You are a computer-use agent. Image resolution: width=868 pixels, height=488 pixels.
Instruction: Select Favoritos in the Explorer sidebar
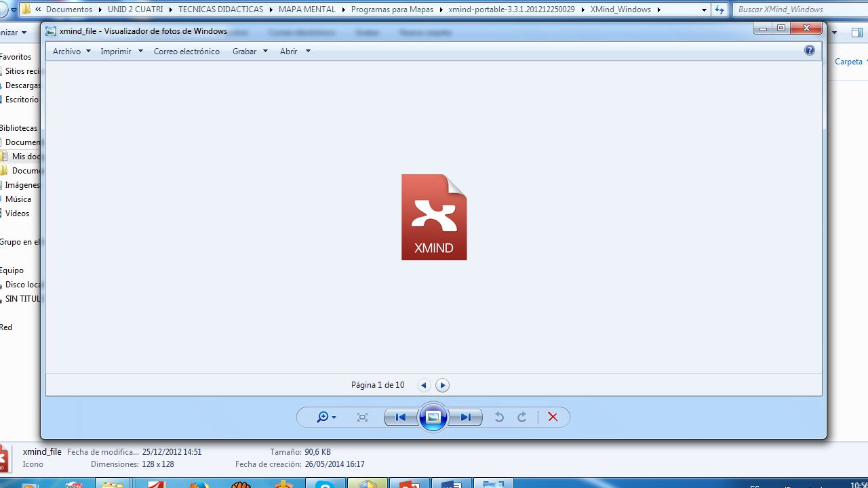16,57
